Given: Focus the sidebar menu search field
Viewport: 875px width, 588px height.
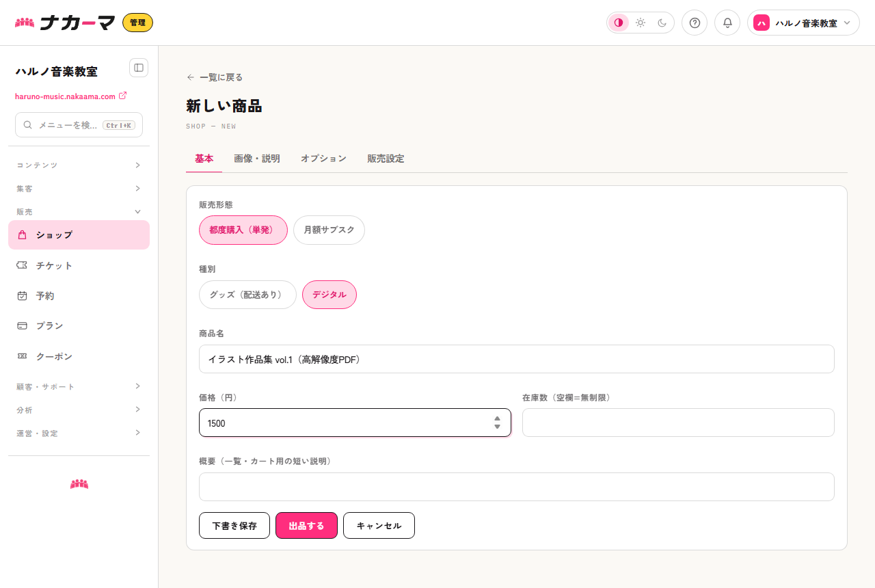Looking at the screenshot, I should 79,125.
